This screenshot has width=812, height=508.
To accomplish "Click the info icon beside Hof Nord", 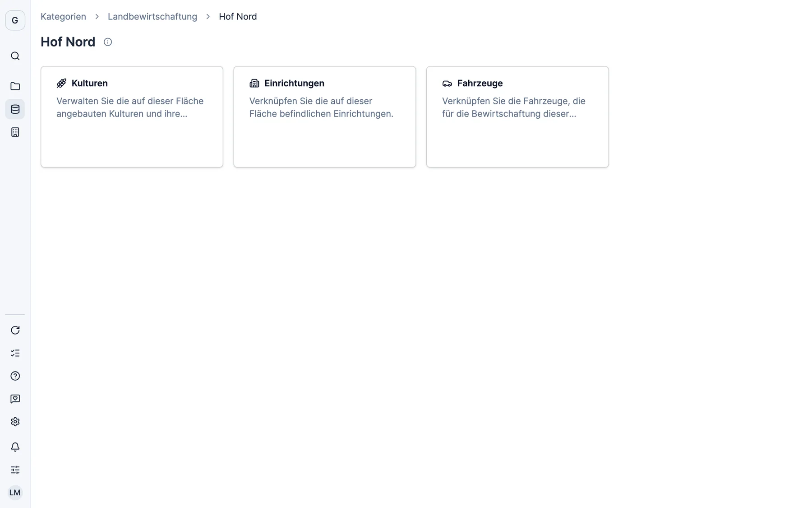I will (108, 42).
